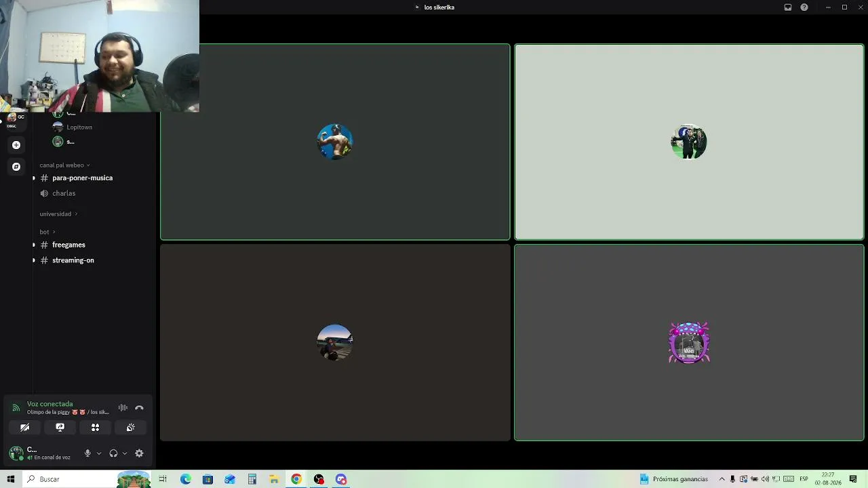The image size is (868, 488).
Task: Open volume control in system tray
Action: pos(765,479)
